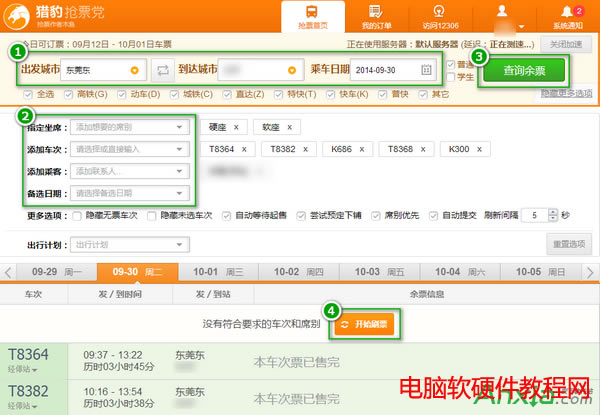Click 访问12306 site icon

438,12
